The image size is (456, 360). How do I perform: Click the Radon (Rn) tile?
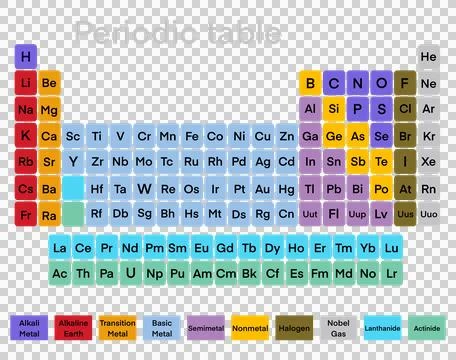428,188
